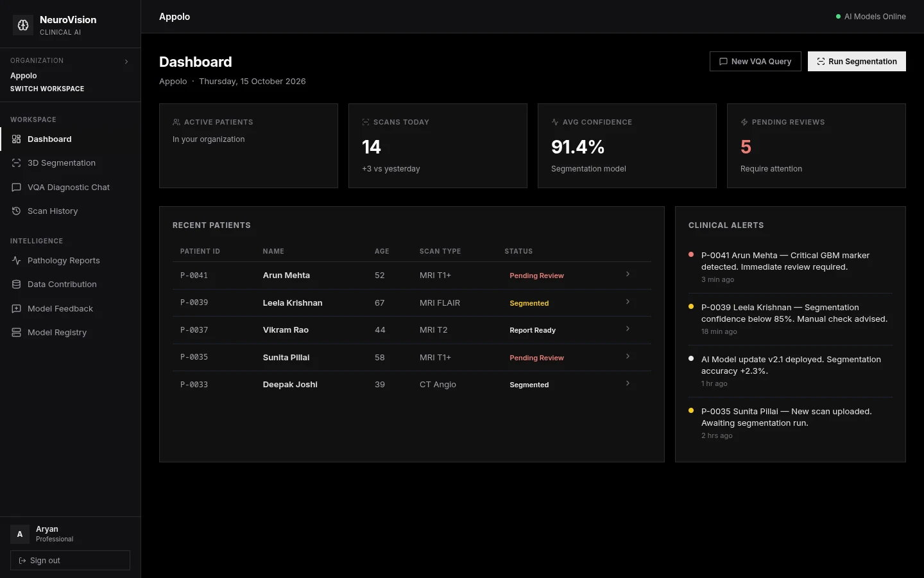Click the Data Contribution database icon
The height and width of the screenshot is (578, 924).
coord(17,285)
